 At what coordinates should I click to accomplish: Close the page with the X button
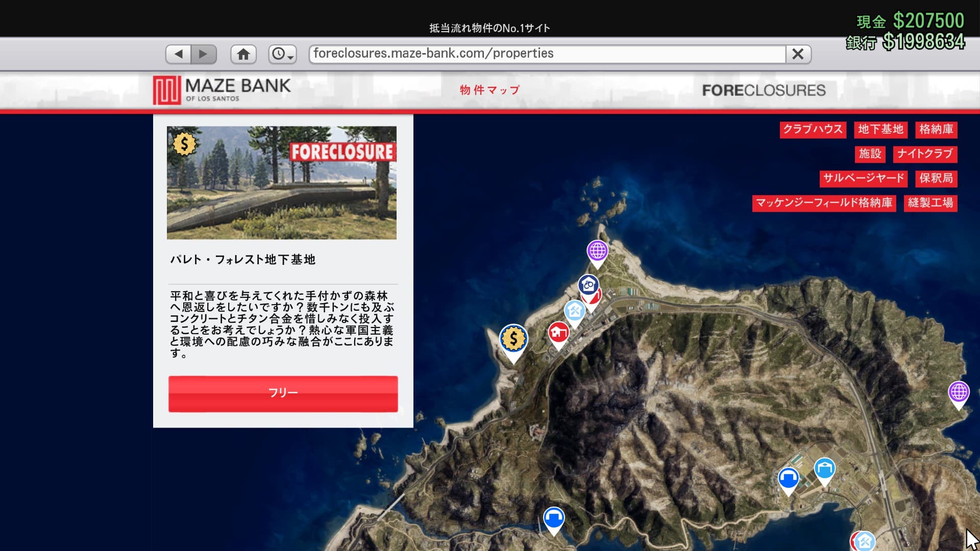point(798,54)
